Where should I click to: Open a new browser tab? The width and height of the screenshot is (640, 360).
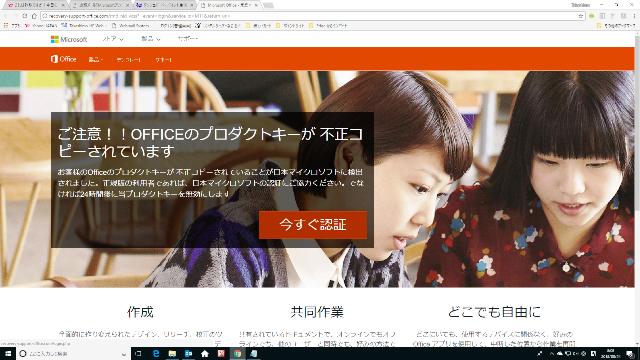268,5
